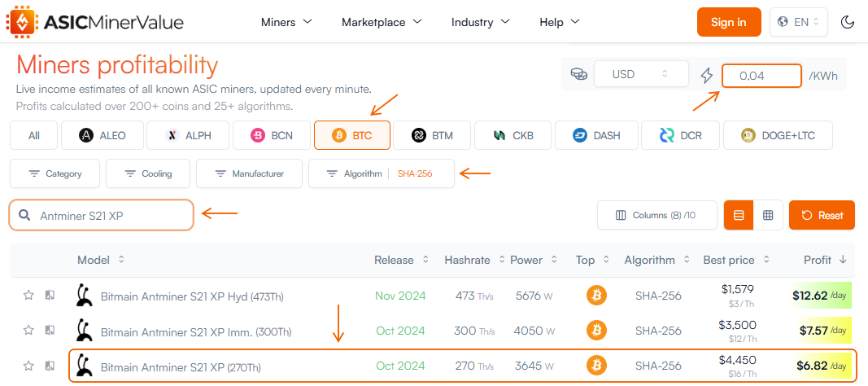Select the DCR coin filter
This screenshot has height=386, width=868.
(x=680, y=135)
